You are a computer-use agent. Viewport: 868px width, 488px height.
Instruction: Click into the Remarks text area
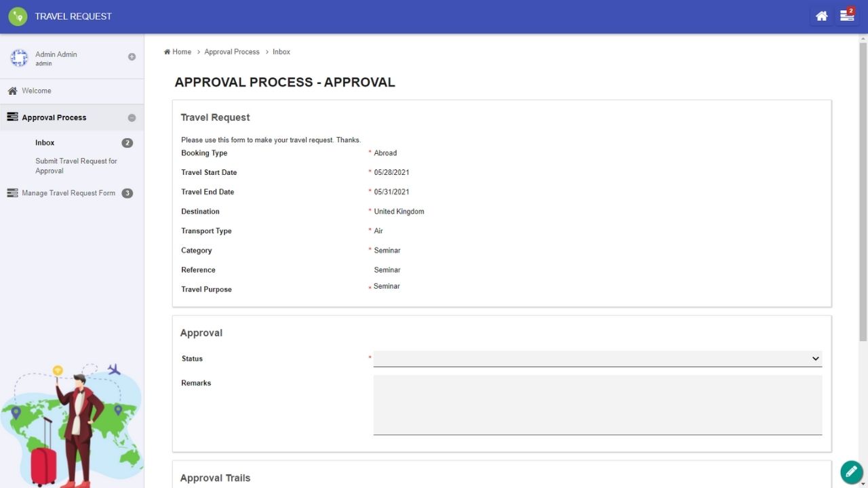pyautogui.click(x=597, y=405)
